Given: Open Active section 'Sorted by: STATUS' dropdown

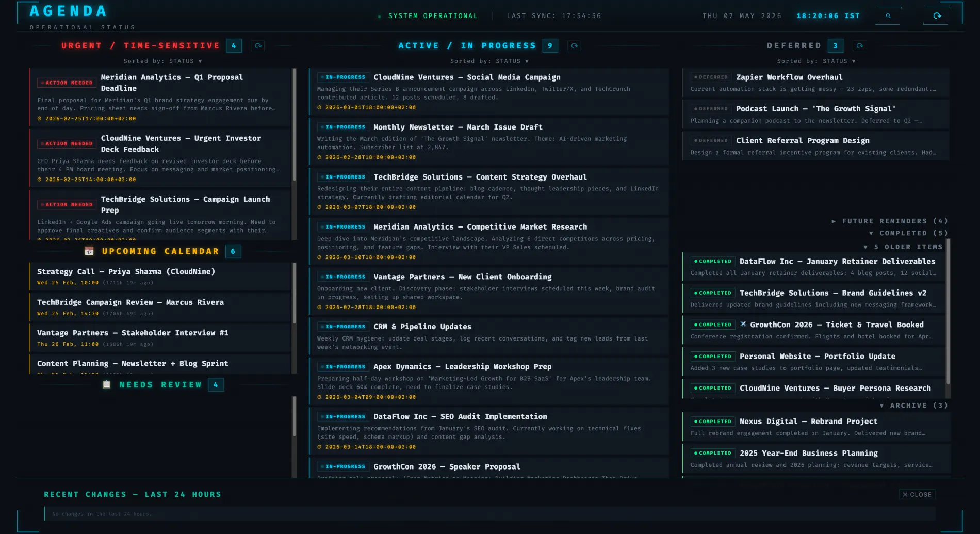Looking at the screenshot, I should [x=489, y=61].
